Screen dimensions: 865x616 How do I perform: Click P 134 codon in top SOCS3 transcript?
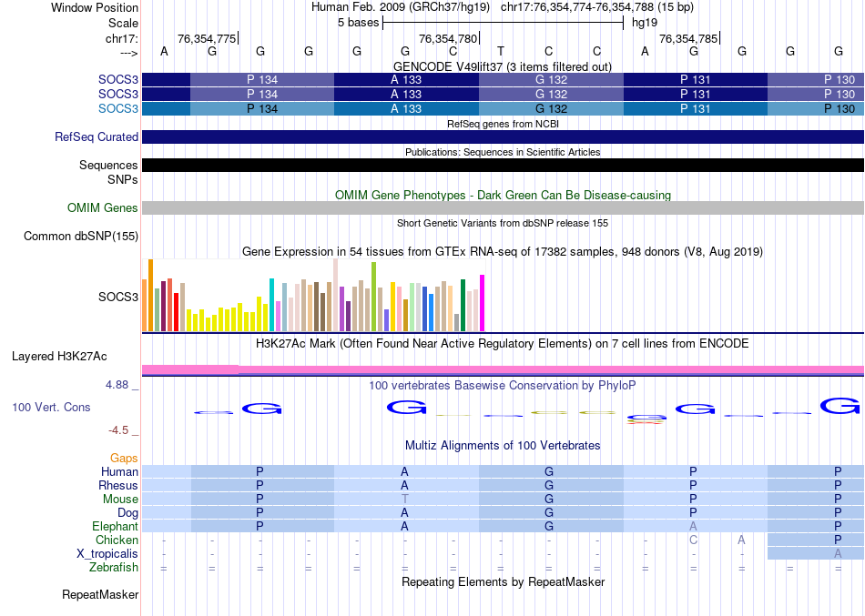coord(262,79)
